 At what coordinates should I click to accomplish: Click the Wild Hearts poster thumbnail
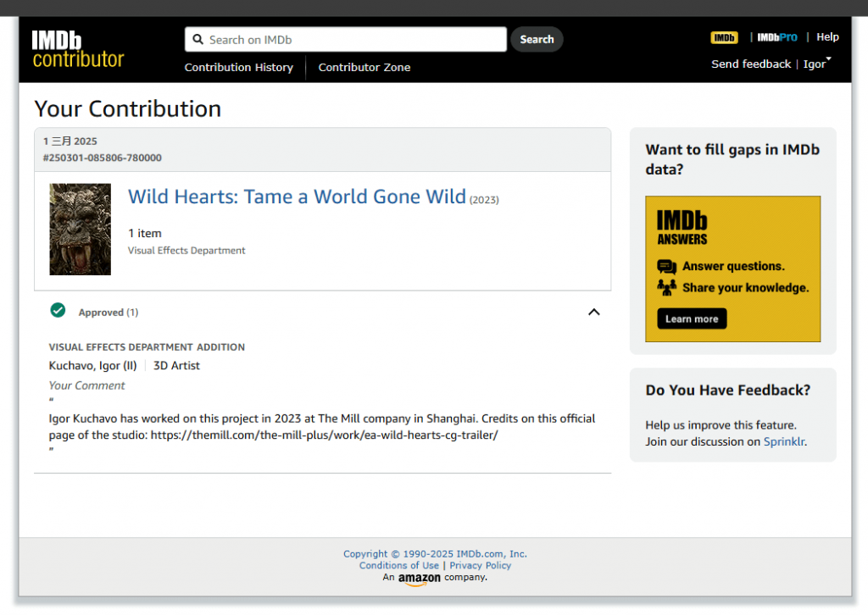click(x=81, y=229)
